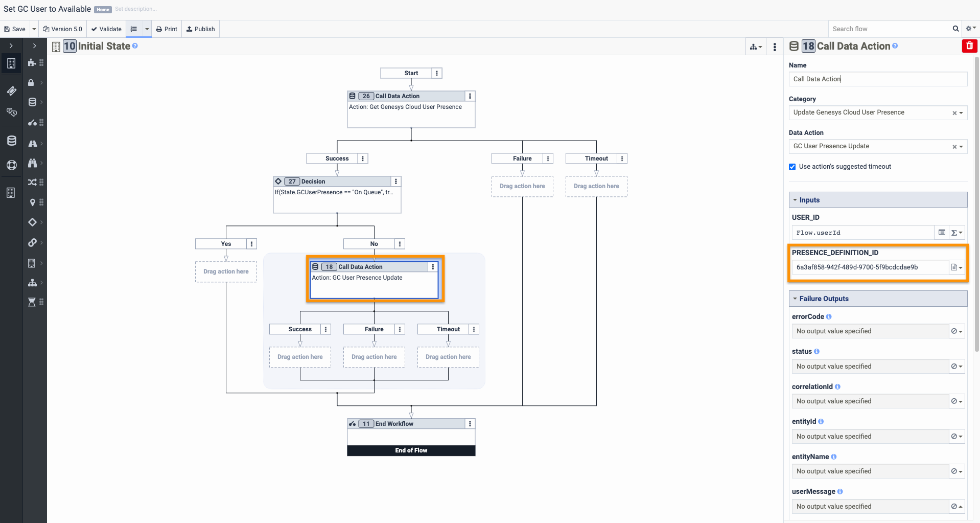Open the lock icon in sidebar
The height and width of the screenshot is (523, 980).
[x=31, y=82]
